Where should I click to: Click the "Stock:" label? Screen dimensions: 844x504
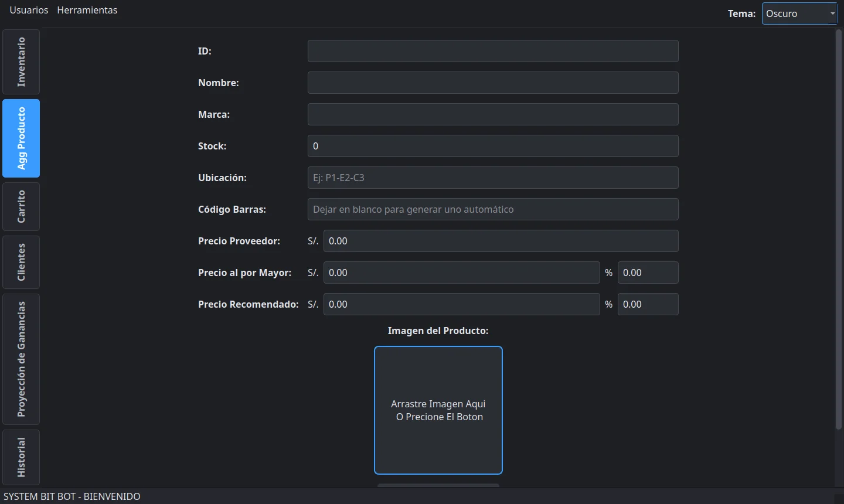point(212,146)
